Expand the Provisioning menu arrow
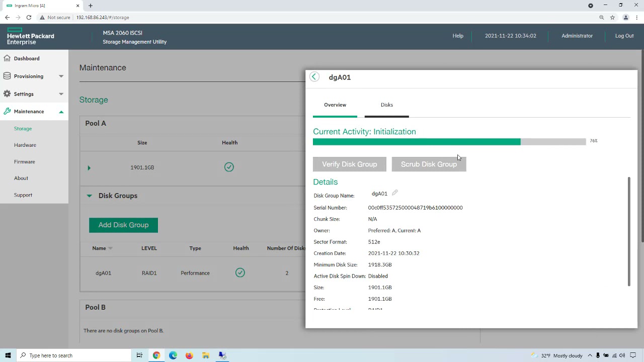Viewport: 644px width, 362px height. [61, 76]
